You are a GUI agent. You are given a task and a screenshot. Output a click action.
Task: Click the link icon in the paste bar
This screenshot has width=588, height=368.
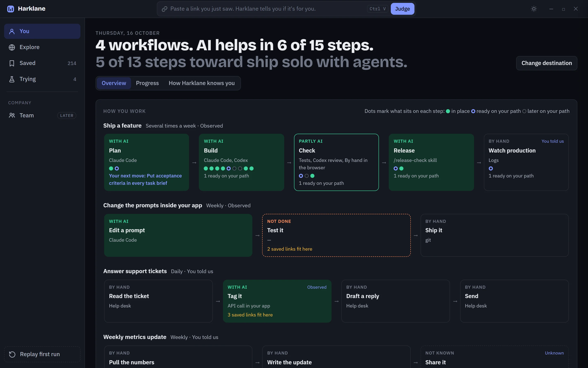tap(165, 9)
